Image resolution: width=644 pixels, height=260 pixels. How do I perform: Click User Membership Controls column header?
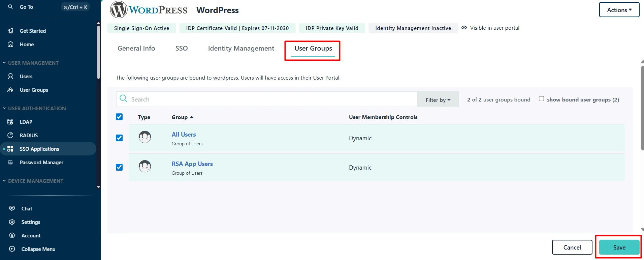click(x=383, y=117)
